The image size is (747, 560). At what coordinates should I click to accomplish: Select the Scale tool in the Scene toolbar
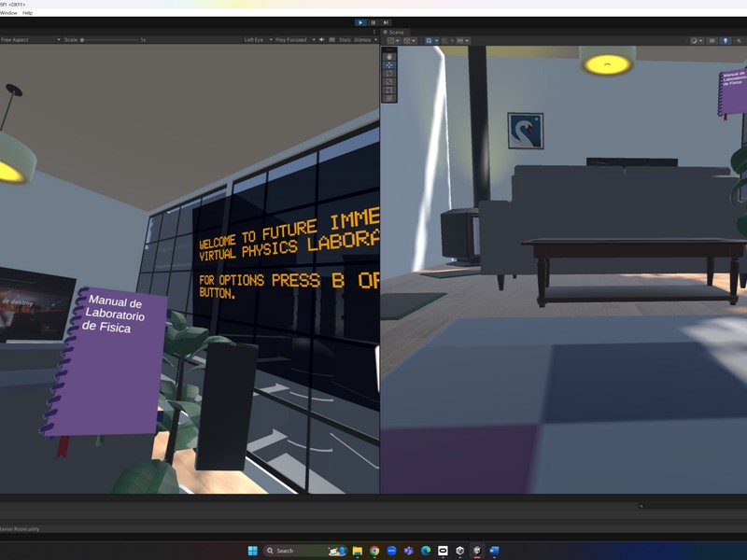(x=388, y=81)
